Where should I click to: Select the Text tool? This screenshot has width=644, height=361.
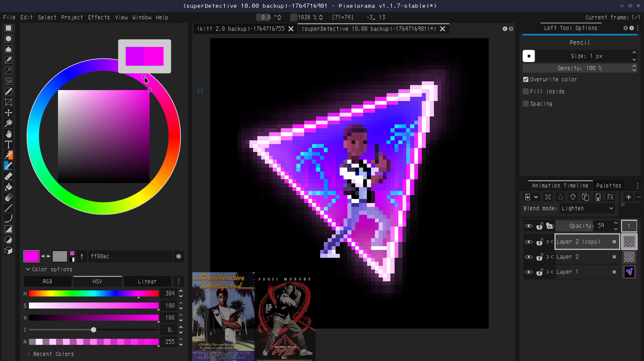(x=8, y=145)
